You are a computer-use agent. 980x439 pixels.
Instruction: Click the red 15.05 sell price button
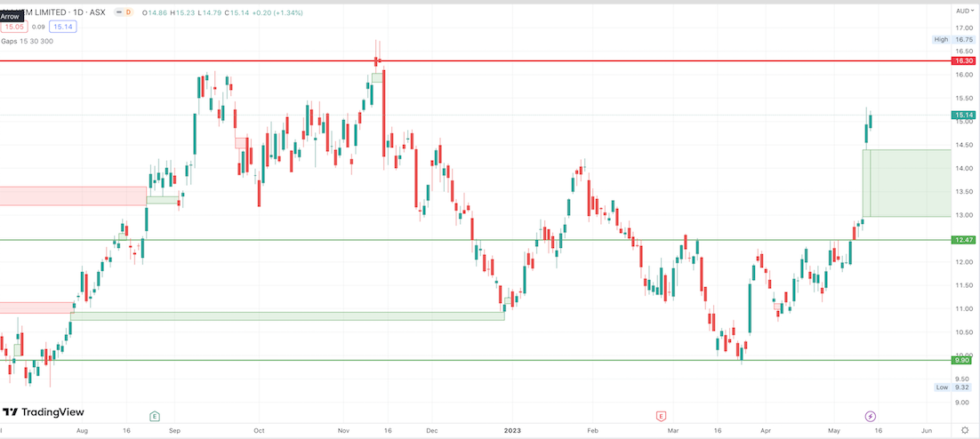(x=13, y=27)
